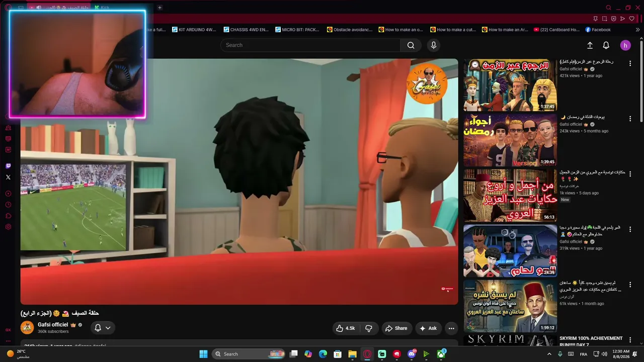Play the 24:39 video thumbnail
The image size is (644, 362).
coord(510,251)
